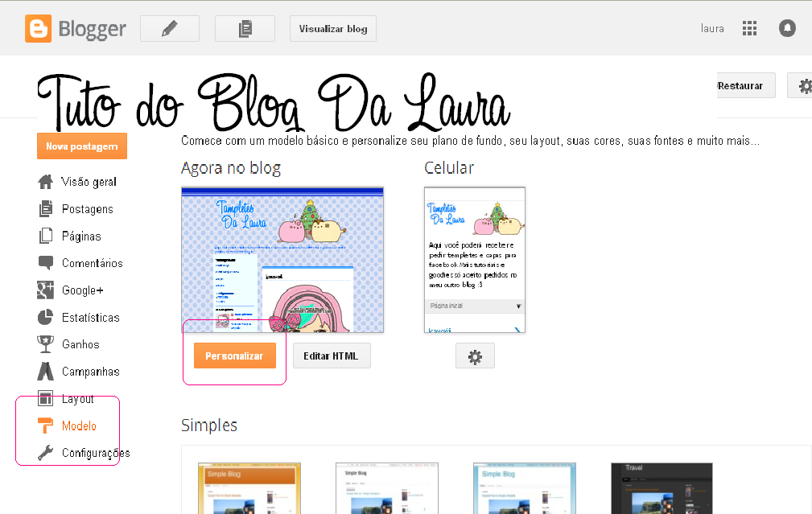The width and height of the screenshot is (812, 514).
Task: Click the Google+ icon in sidebar
Action: pos(46,290)
